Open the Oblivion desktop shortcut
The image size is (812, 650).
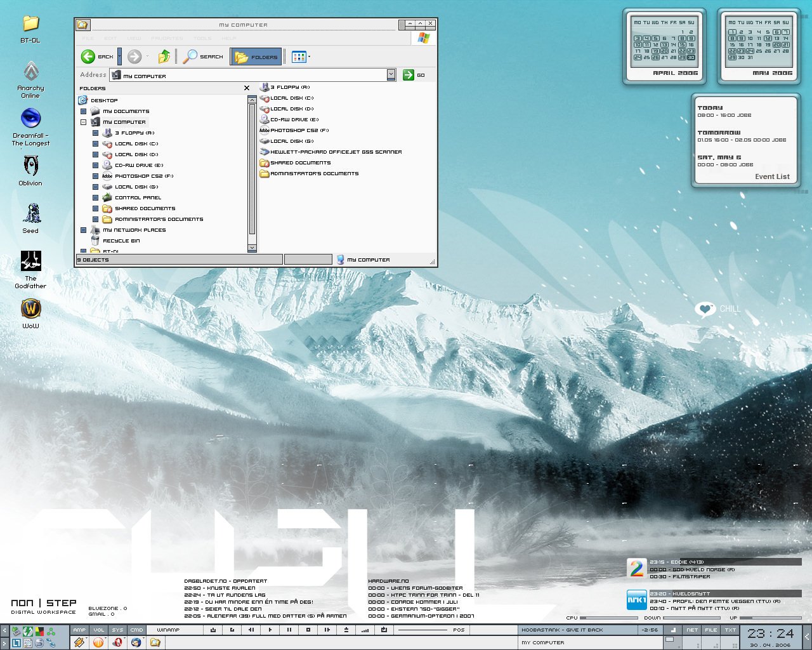point(30,166)
